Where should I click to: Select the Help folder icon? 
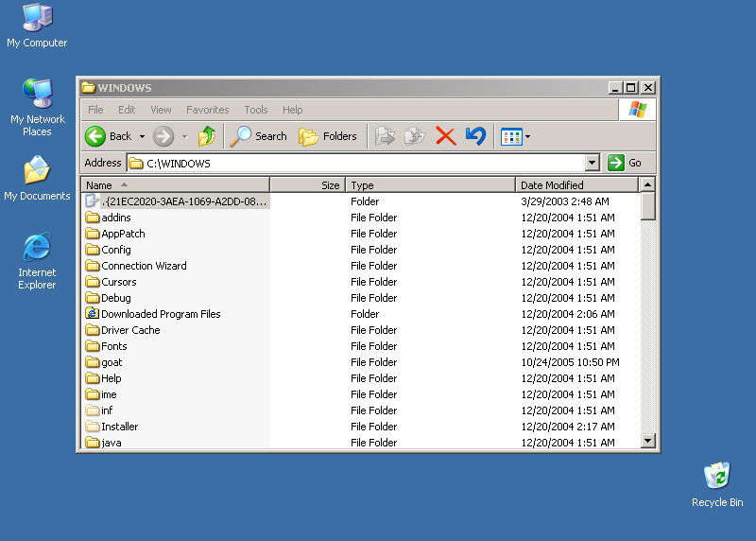pyautogui.click(x=92, y=378)
